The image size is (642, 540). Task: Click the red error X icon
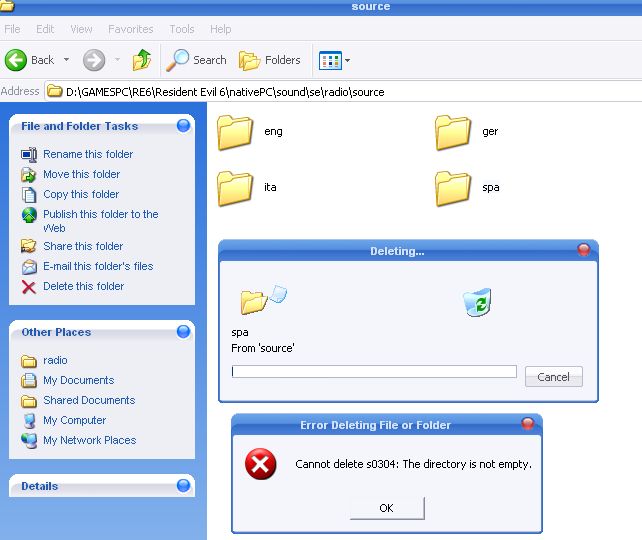tap(261, 464)
